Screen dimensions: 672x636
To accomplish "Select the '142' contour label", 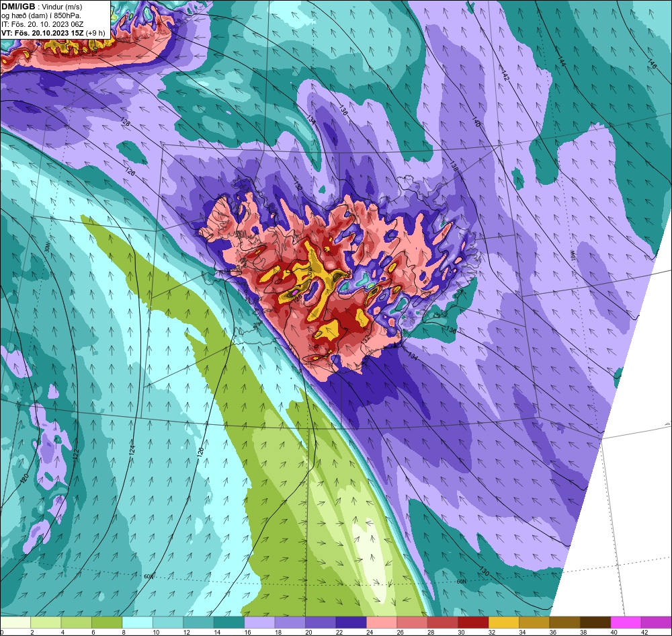I will point(505,77).
